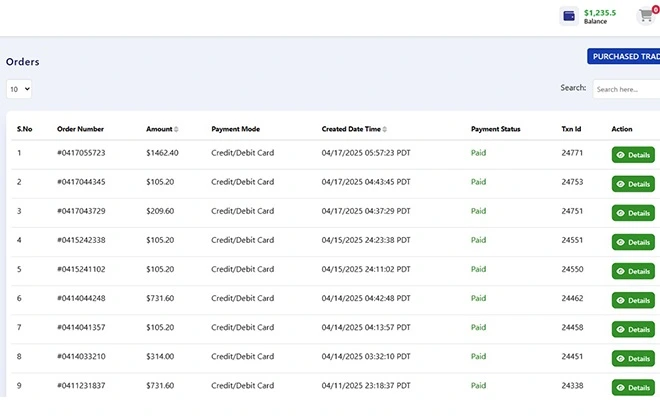Click order number #0411231837

(x=81, y=385)
